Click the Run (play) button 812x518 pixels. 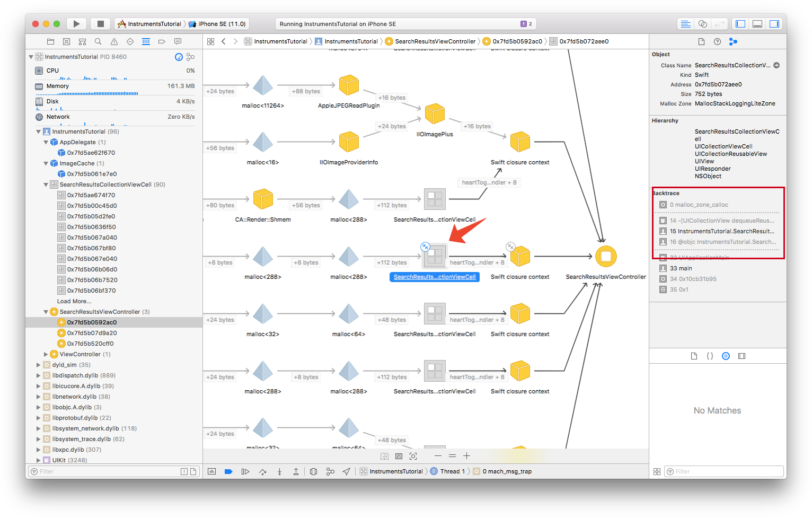pyautogui.click(x=77, y=24)
